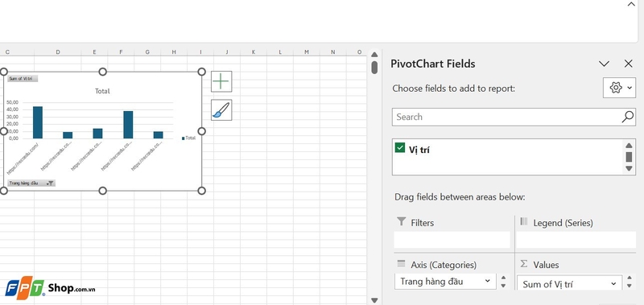The height and width of the screenshot is (305, 644).
Task: Click the 50,00 axis label
Action: point(12,102)
